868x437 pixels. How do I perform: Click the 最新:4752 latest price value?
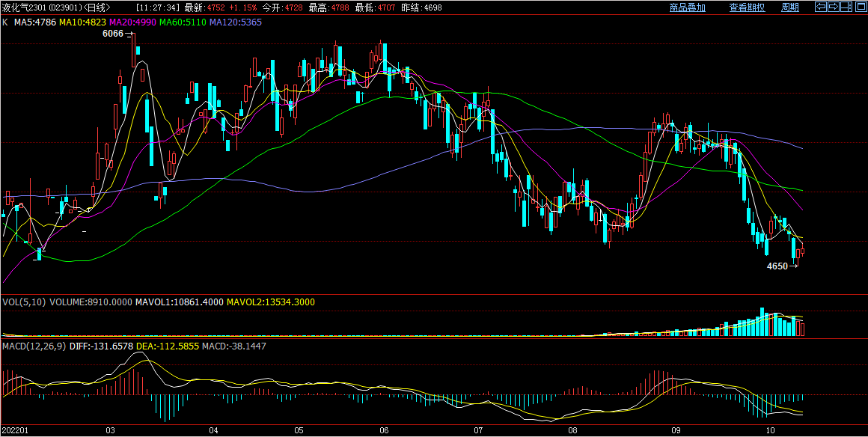point(205,7)
